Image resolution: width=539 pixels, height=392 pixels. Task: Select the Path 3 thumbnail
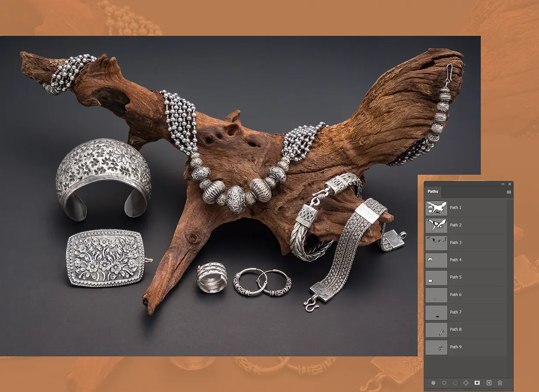(436, 242)
